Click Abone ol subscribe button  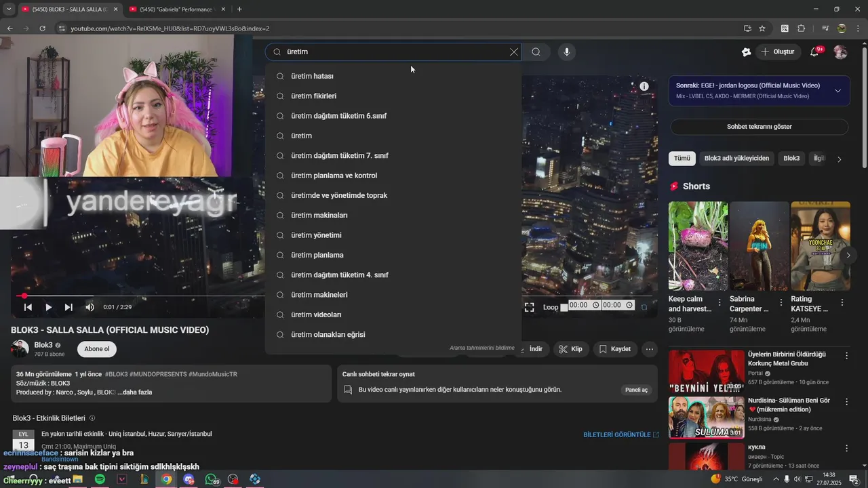(97, 349)
